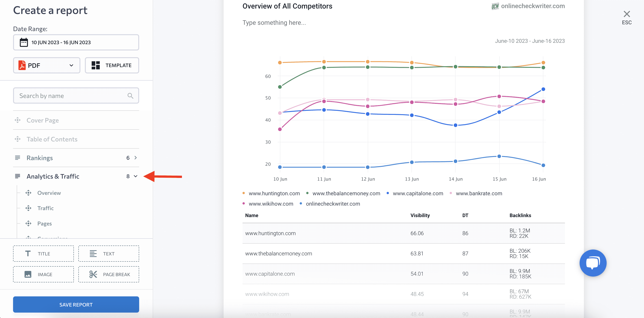The height and width of the screenshot is (318, 644).
Task: Click the www.huntington.com table row name
Action: [270, 233]
